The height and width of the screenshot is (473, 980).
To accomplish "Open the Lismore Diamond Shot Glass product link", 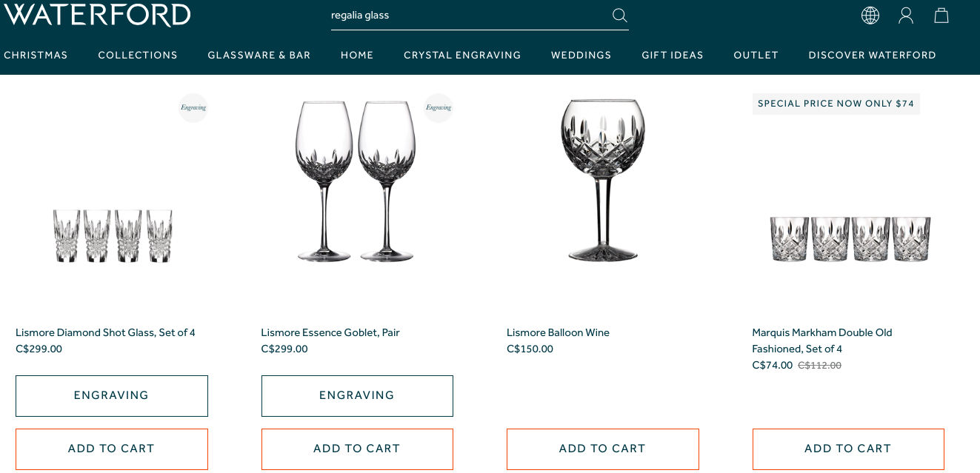I will coord(105,333).
